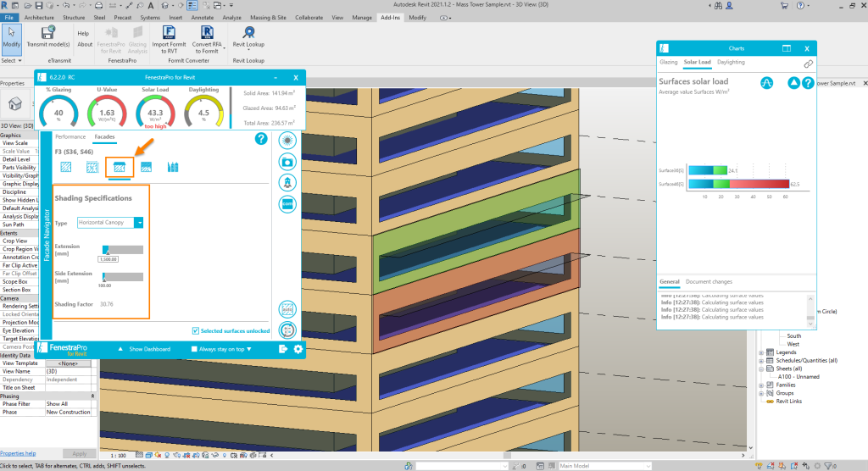868x471 pixels.
Task: Open Document changes tab in Charts
Action: 709,282
